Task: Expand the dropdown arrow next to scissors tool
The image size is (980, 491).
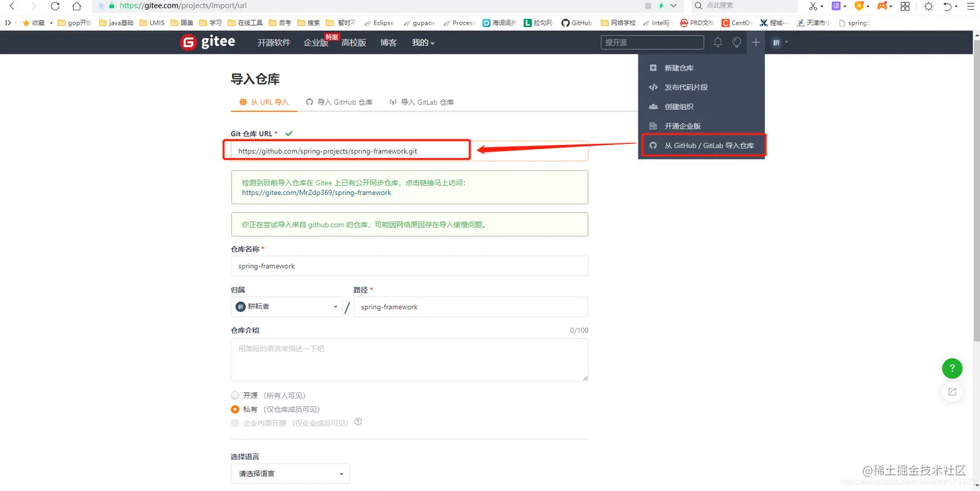Action: 822,6
